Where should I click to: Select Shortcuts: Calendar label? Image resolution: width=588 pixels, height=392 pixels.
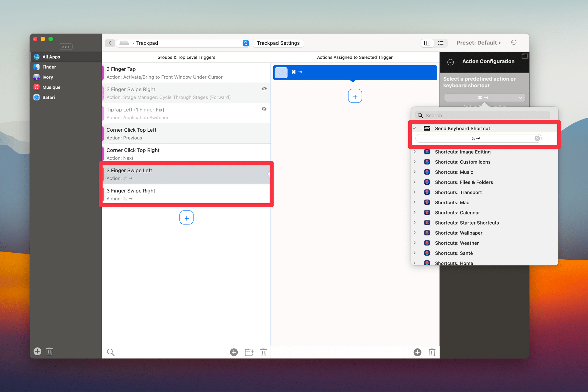point(457,212)
